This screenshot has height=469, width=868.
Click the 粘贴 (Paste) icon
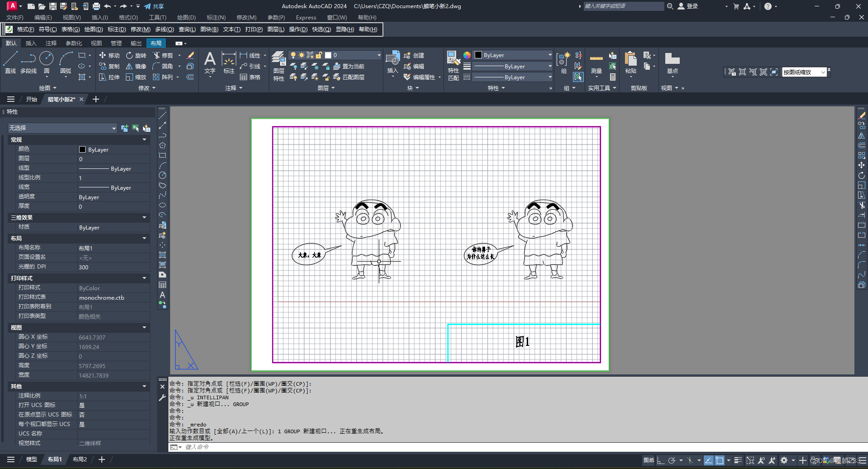(x=630, y=62)
